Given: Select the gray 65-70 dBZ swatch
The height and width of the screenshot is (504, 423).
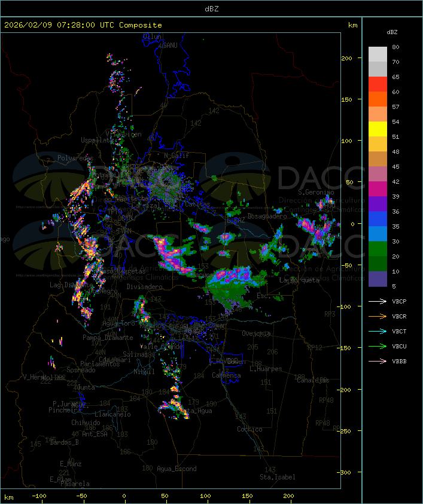Looking at the screenshot, I should [x=378, y=69].
